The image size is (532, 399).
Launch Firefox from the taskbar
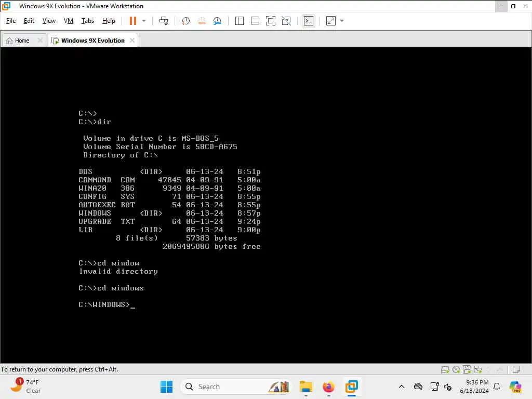point(328,387)
